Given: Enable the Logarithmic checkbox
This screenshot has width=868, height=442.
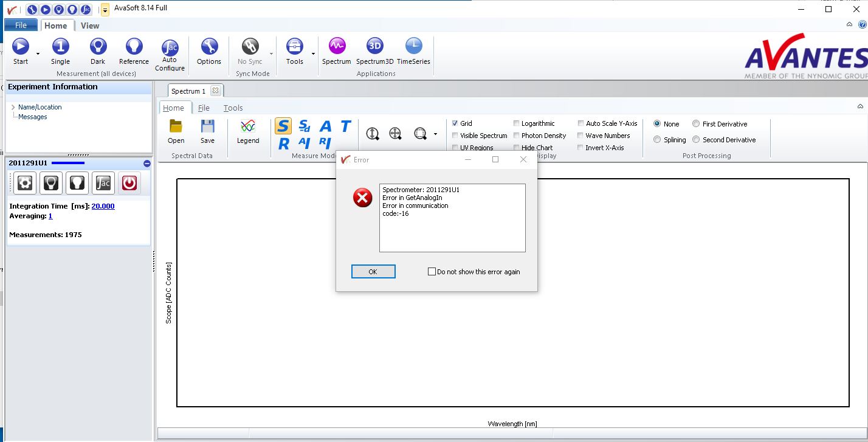Looking at the screenshot, I should coord(517,123).
